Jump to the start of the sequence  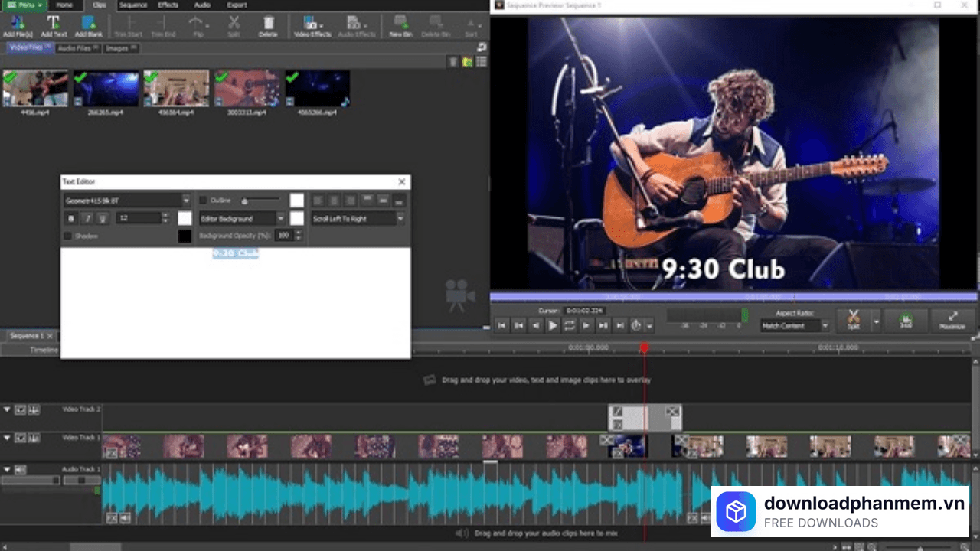coord(501,325)
